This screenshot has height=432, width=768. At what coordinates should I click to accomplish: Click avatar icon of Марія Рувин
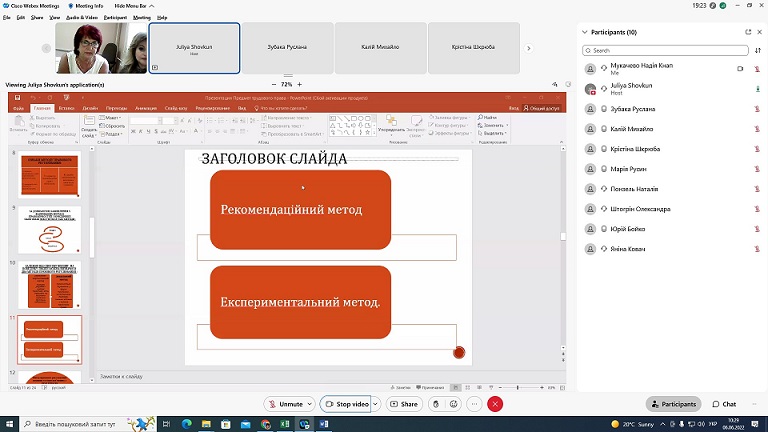click(590, 169)
